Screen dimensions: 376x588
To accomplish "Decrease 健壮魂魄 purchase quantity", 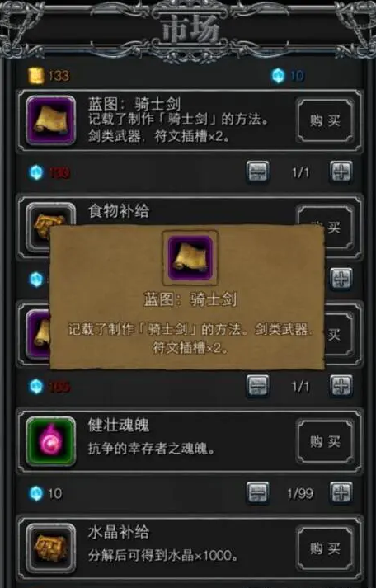I will (x=258, y=493).
